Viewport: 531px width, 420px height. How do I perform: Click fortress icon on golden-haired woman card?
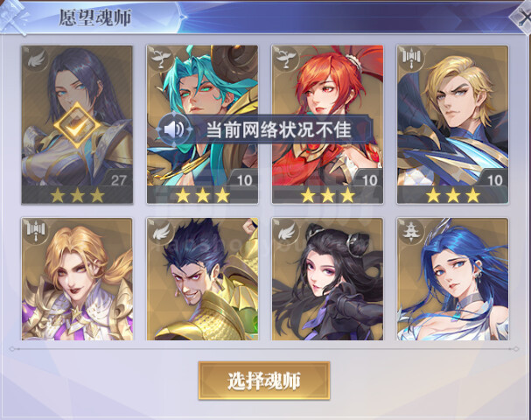(37, 232)
